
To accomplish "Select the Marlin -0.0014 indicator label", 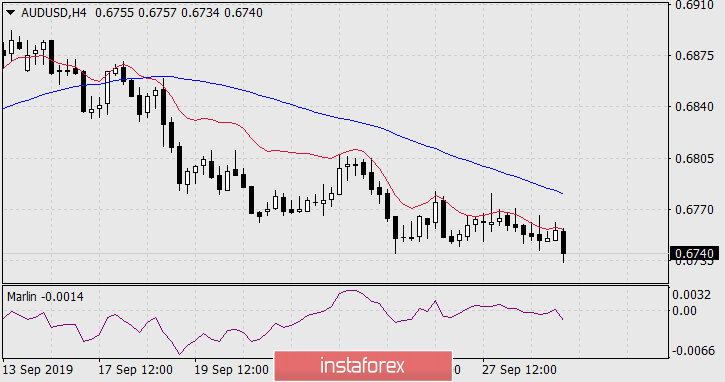I will pyautogui.click(x=45, y=297).
